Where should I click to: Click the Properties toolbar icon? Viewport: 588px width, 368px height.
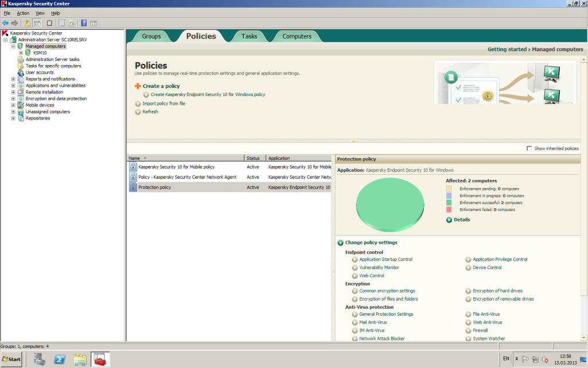62,23
